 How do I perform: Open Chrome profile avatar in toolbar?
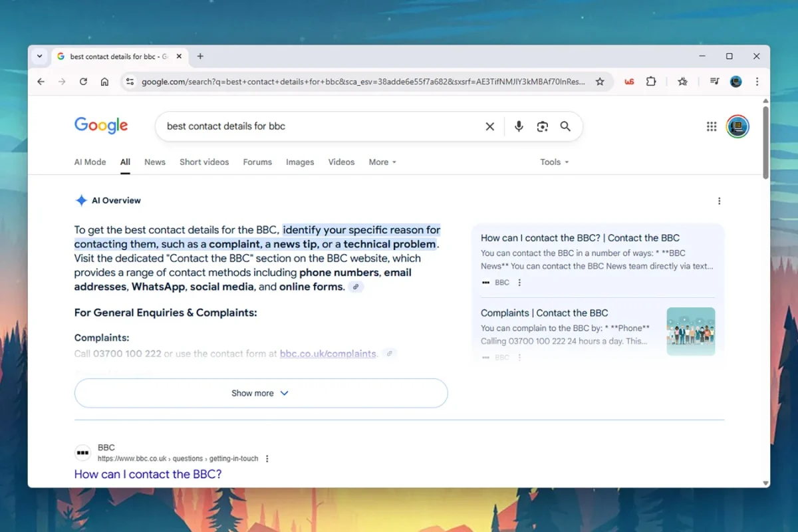click(735, 82)
